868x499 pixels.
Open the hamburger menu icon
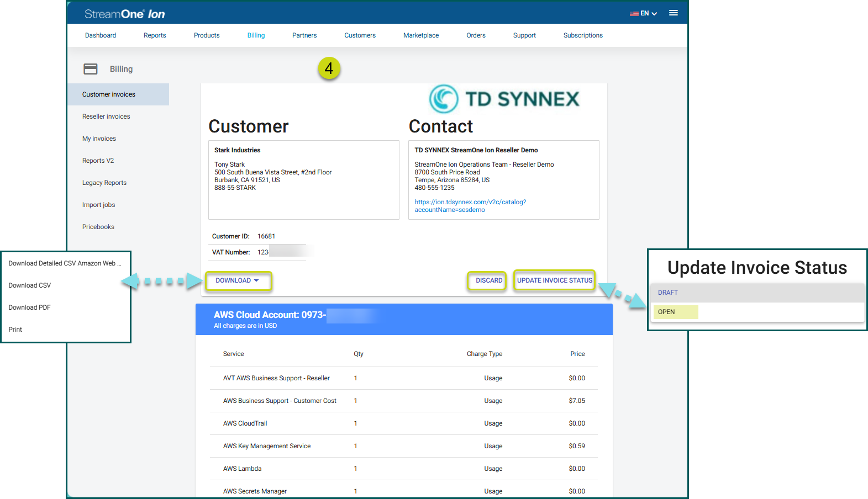tap(673, 13)
